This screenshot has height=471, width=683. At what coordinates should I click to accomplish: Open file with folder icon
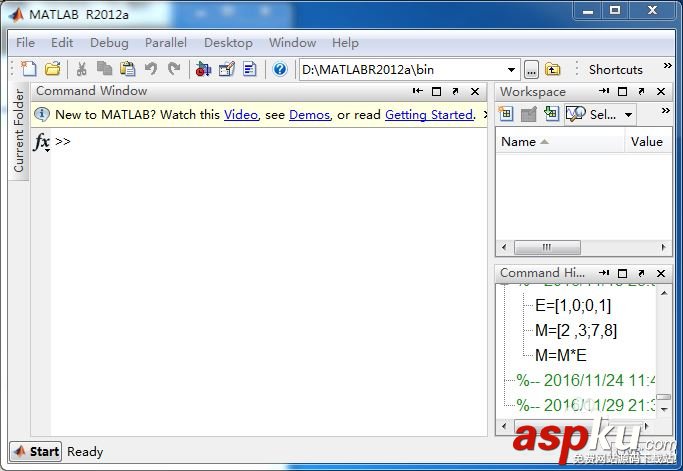coord(53,69)
